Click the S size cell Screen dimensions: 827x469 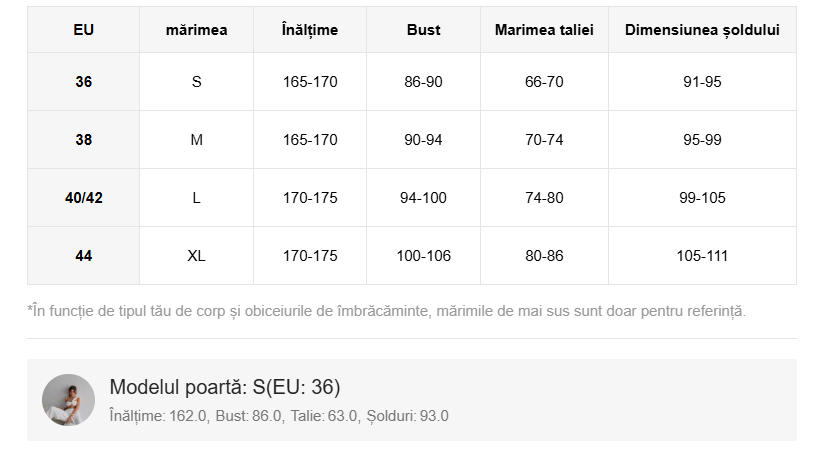196,82
